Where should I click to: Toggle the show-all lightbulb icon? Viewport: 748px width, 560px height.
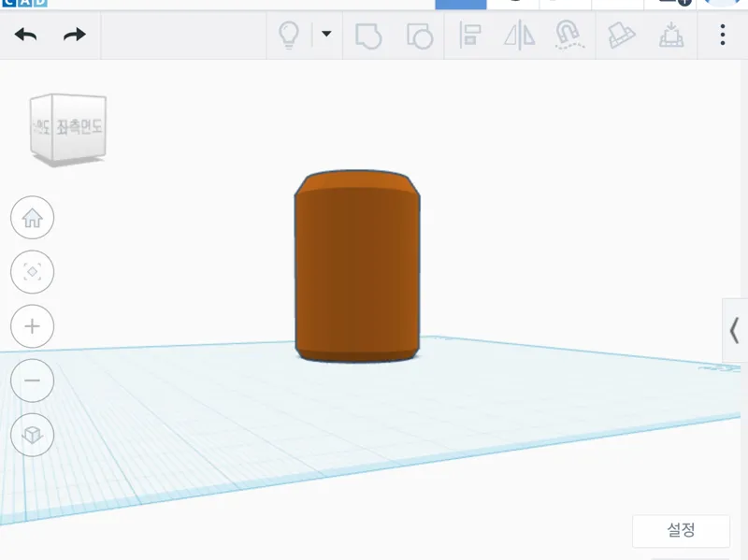coord(289,35)
